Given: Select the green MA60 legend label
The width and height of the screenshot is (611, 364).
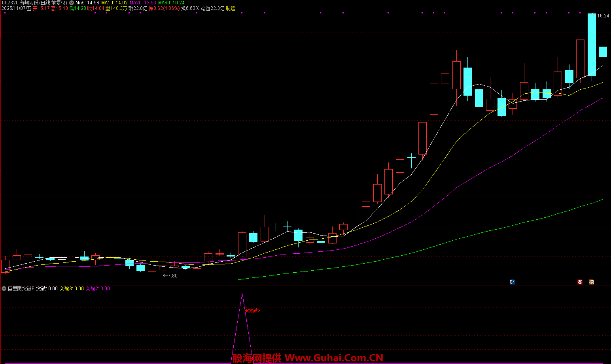Looking at the screenshot, I should [x=171, y=3].
